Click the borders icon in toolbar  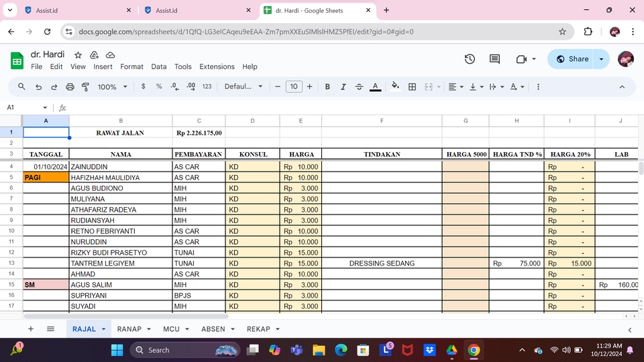(412, 86)
